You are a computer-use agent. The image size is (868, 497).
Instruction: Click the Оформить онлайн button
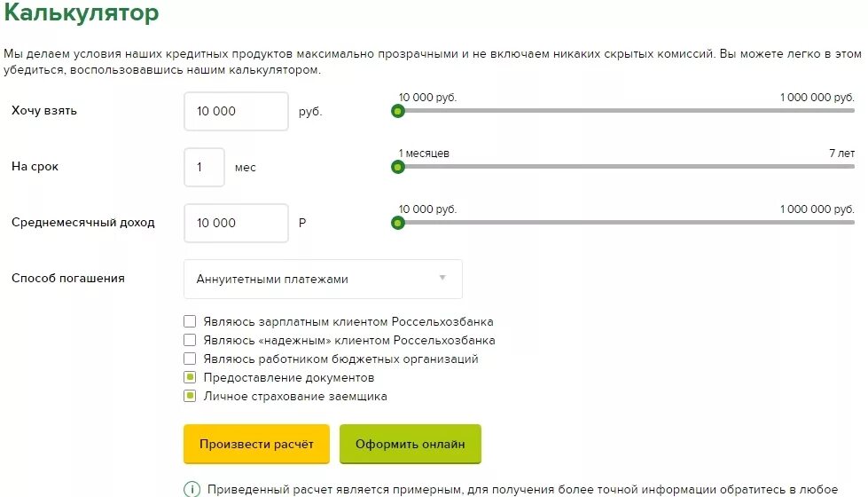[x=411, y=444]
